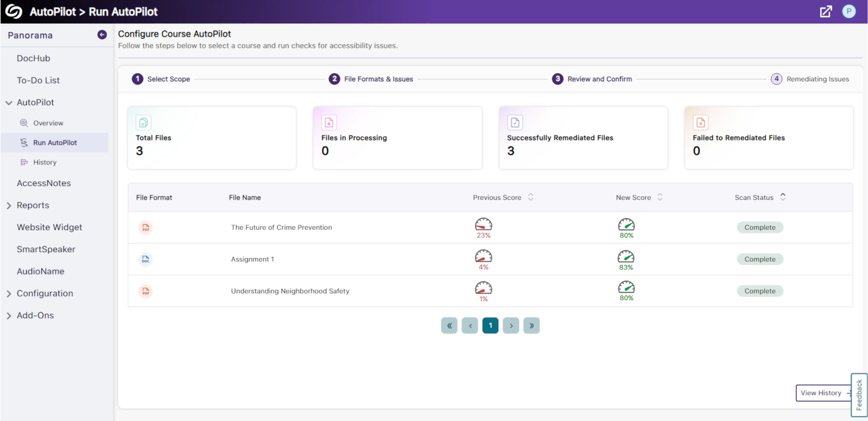868x421 pixels.
Task: Click the Total Files card icon
Action: [143, 123]
